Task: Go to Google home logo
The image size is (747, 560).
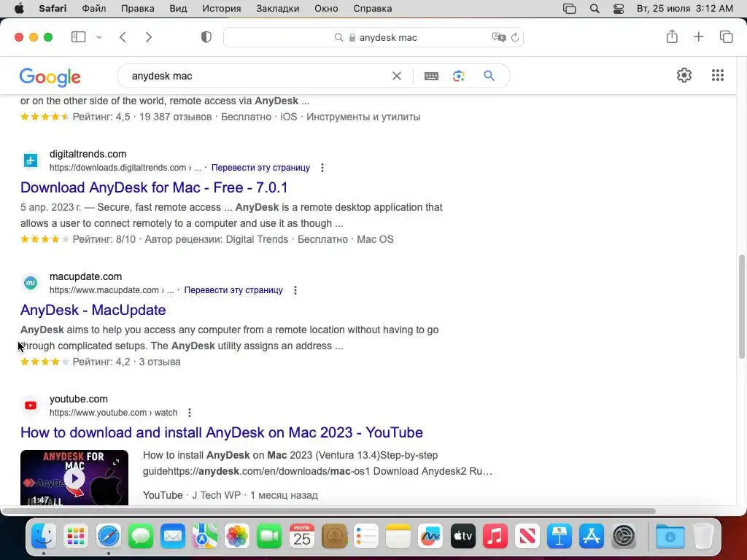Action: [50, 77]
